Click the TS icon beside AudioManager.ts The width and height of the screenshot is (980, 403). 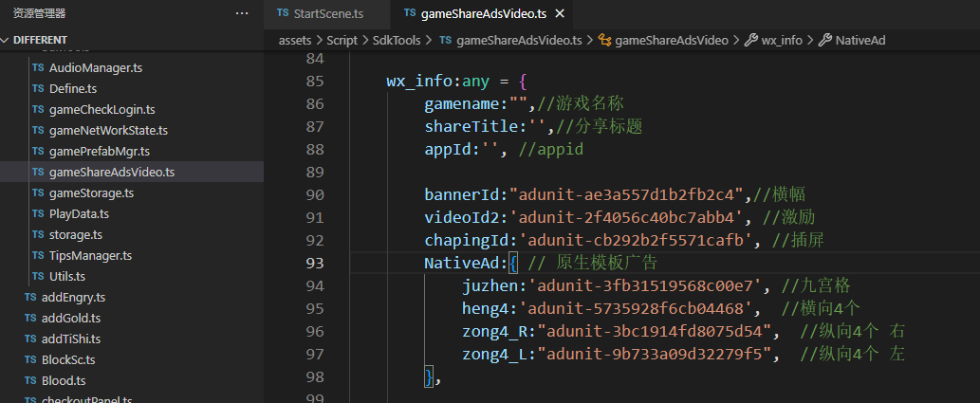(x=38, y=67)
